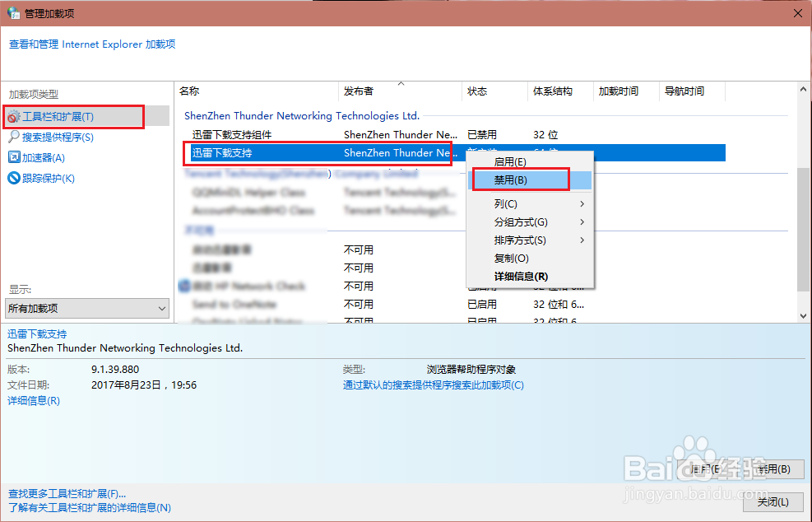Viewport: 812px width, 522px height.
Task: Sort the list by 状态 column header
Action: click(x=494, y=91)
